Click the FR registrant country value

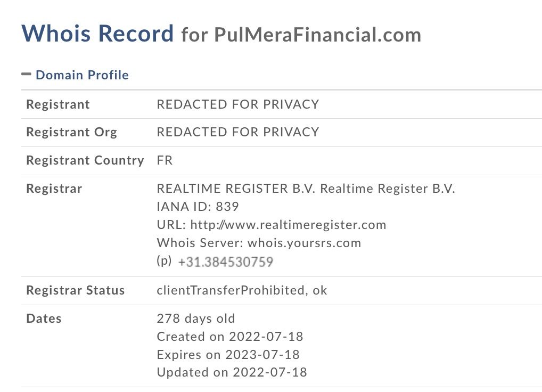(165, 160)
